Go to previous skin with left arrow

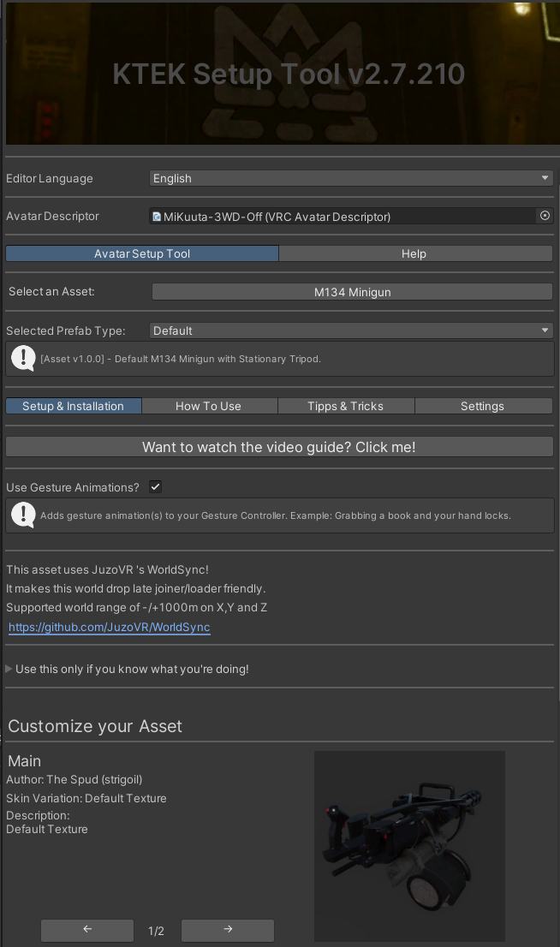pos(87,930)
